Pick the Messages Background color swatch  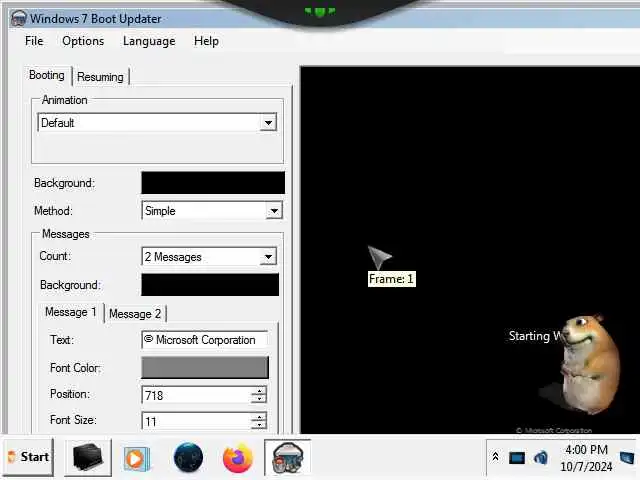(x=210, y=284)
